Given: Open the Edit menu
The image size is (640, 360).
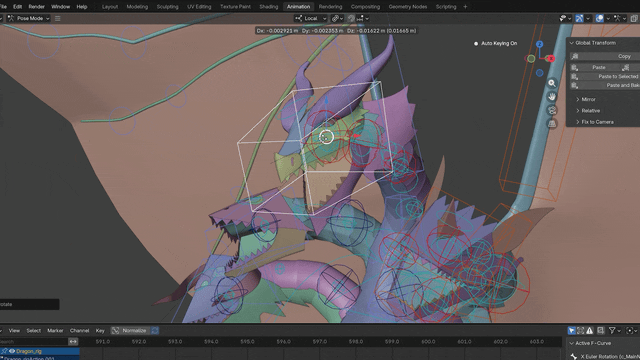Looking at the screenshot, I should (x=17, y=7).
